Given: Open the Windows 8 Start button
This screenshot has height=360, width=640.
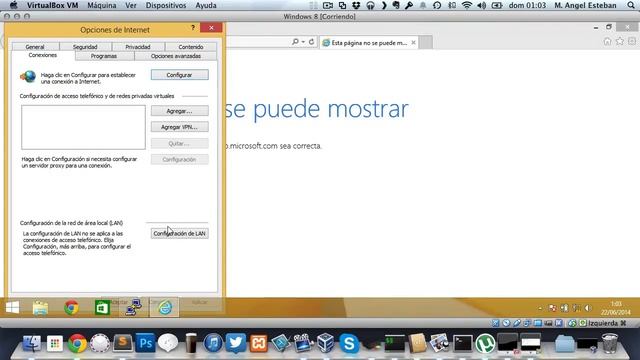Looking at the screenshot, I should click(12, 307).
